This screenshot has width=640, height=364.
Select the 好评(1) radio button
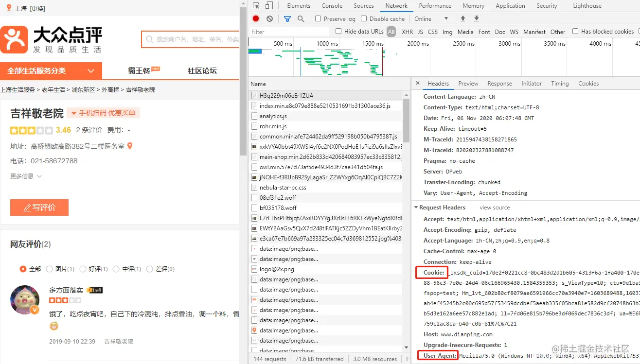83,269
